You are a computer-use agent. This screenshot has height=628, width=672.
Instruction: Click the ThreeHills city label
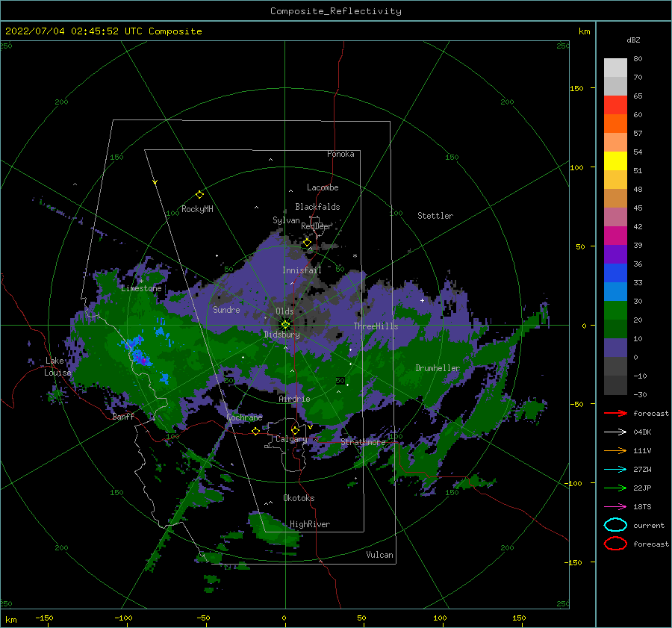pyautogui.click(x=376, y=326)
